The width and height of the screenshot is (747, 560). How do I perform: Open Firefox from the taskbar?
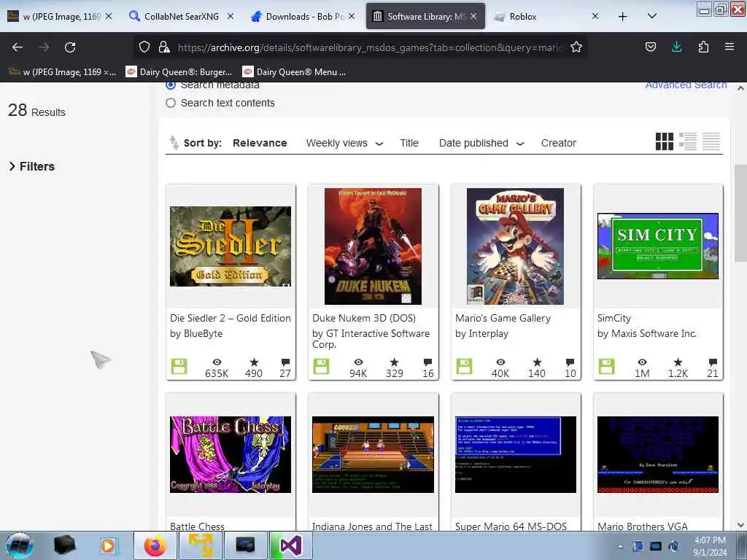155,545
